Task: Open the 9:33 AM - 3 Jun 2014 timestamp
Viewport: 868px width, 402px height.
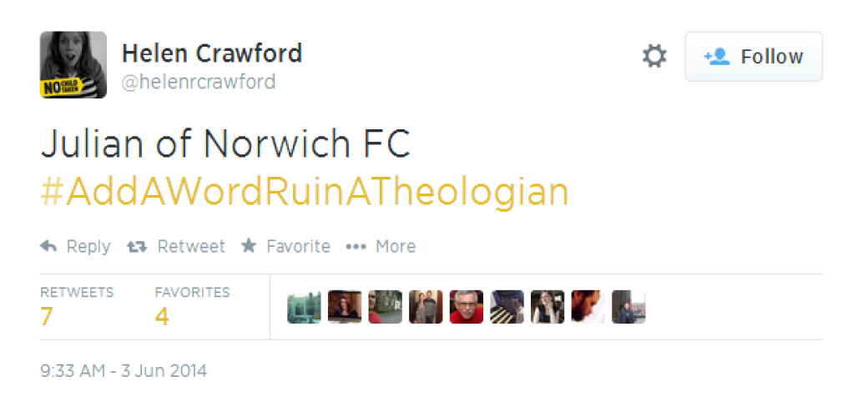Action: (124, 370)
